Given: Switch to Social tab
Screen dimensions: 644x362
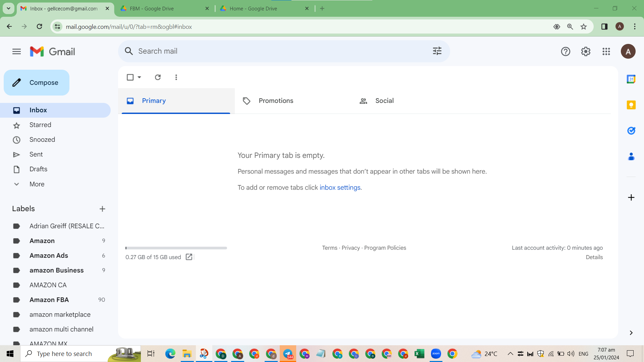Looking at the screenshot, I should (410, 101).
